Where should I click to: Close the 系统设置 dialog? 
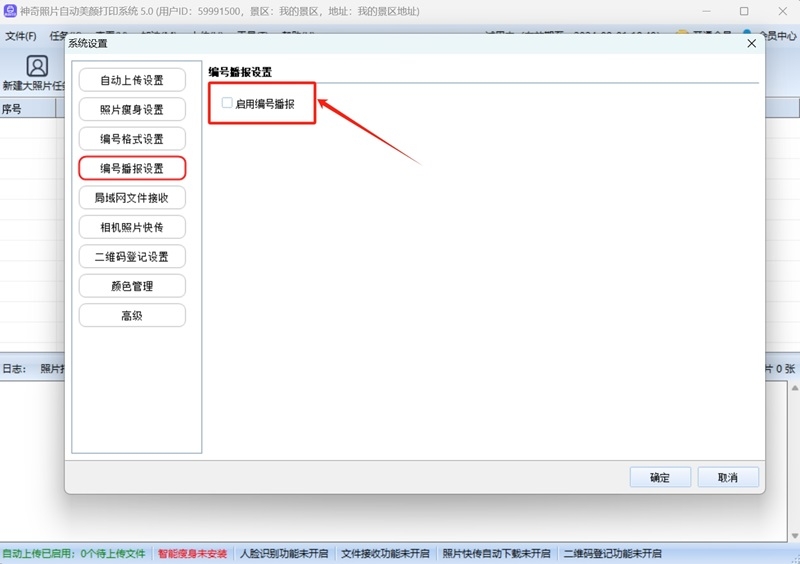coord(752,43)
